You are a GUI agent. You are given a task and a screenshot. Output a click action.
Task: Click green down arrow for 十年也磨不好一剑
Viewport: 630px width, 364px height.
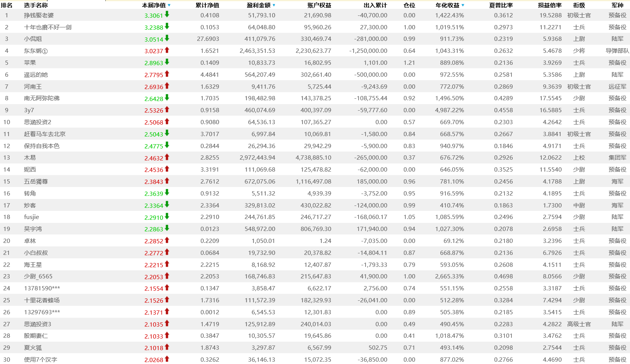click(167, 26)
